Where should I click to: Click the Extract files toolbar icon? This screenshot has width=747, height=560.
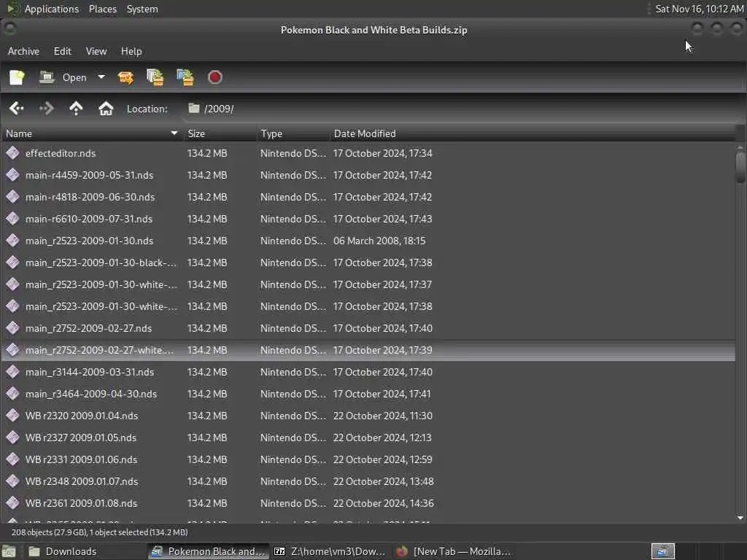coord(125,77)
